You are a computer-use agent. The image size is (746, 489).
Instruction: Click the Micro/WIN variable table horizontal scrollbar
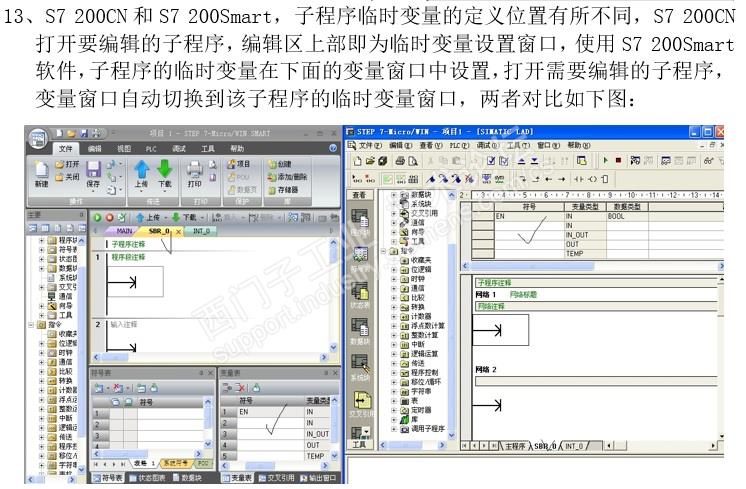click(x=592, y=266)
